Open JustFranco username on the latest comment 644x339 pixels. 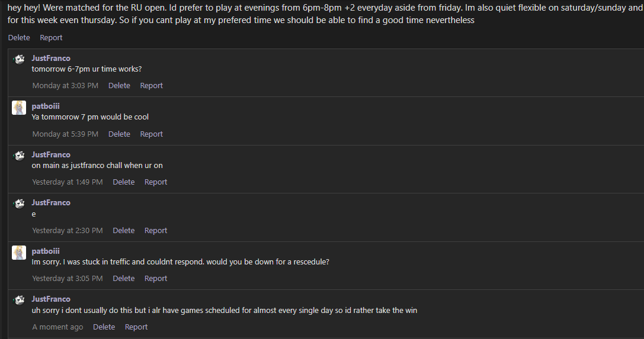click(51, 299)
